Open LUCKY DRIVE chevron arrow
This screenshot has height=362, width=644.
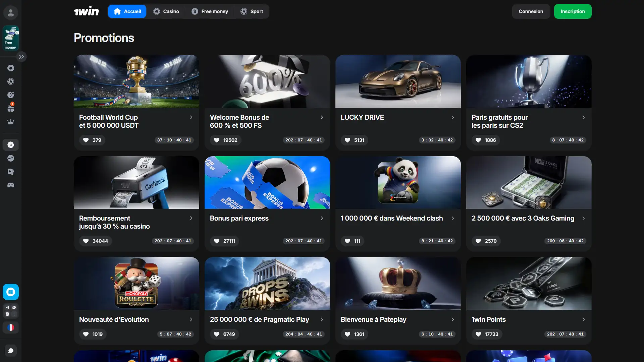click(x=453, y=117)
